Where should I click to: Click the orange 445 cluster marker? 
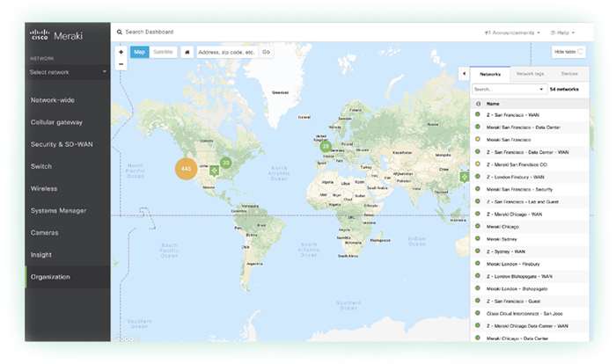tap(186, 169)
